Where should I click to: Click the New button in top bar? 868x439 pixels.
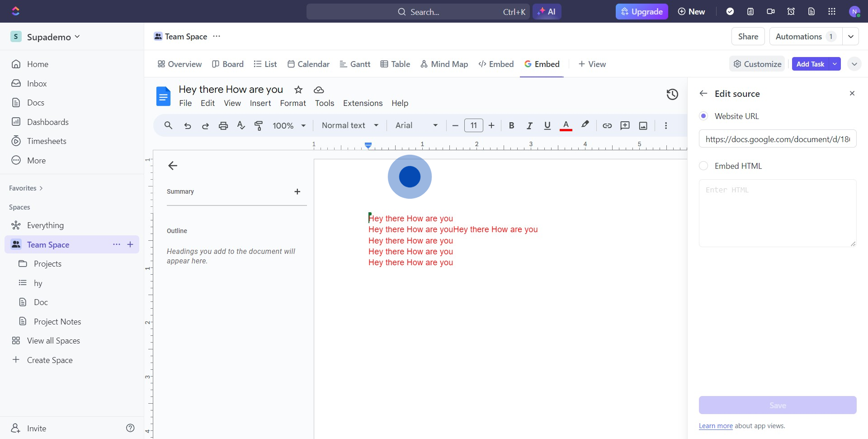tap(691, 12)
